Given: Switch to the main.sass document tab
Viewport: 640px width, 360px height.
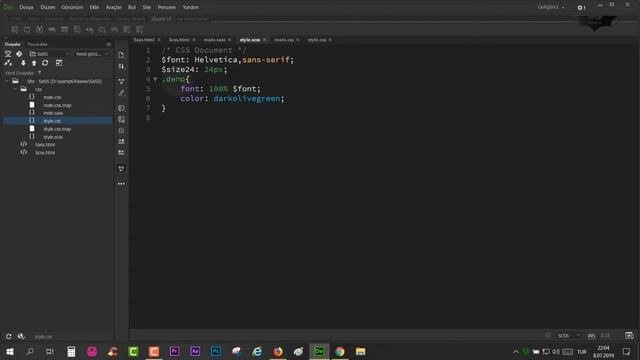Looking at the screenshot, I should pyautogui.click(x=215, y=40).
